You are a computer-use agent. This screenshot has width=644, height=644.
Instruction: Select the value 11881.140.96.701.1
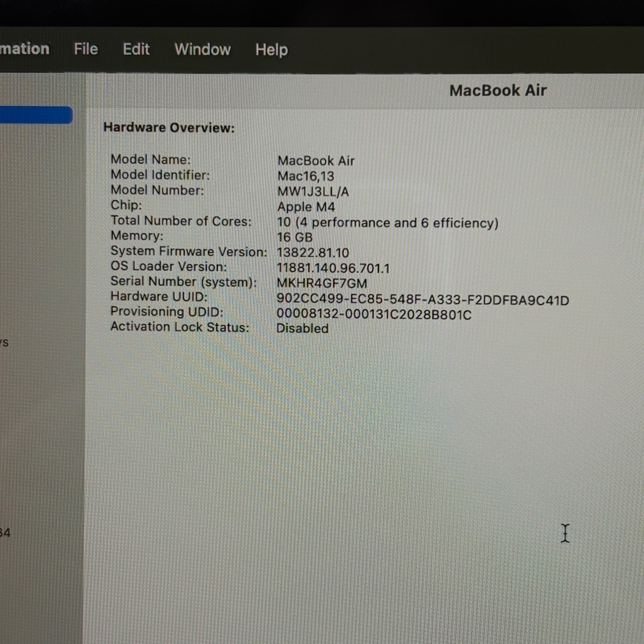tap(333, 268)
